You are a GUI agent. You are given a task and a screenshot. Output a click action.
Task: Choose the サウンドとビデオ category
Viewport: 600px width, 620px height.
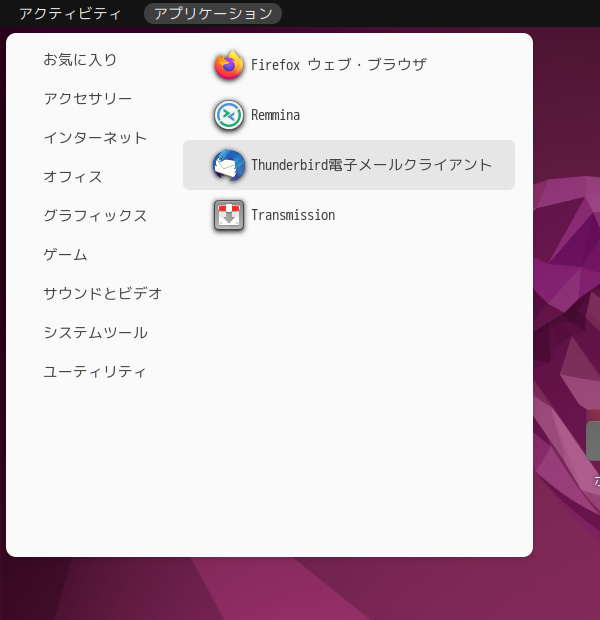pos(102,294)
